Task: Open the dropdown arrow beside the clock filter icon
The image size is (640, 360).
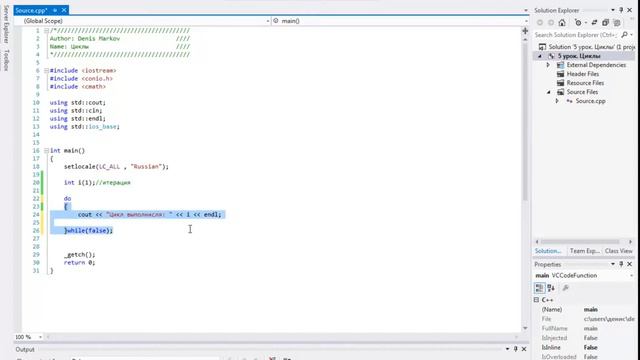Action: pyautogui.click(x=585, y=23)
